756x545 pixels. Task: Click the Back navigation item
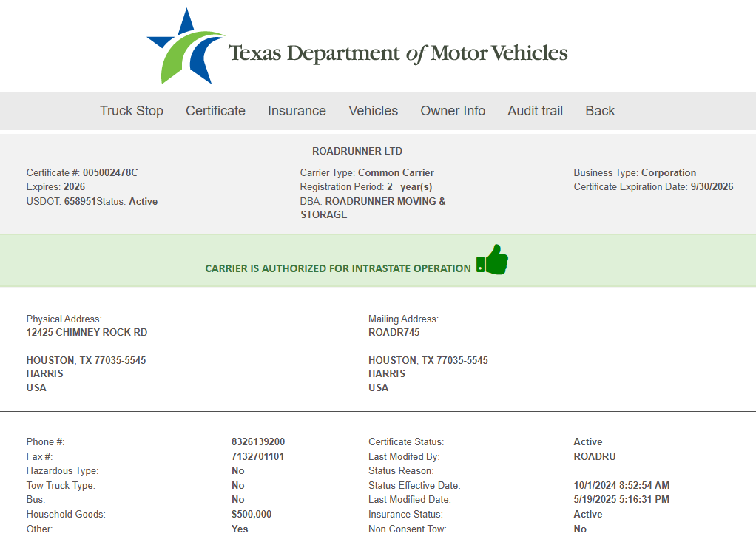599,111
